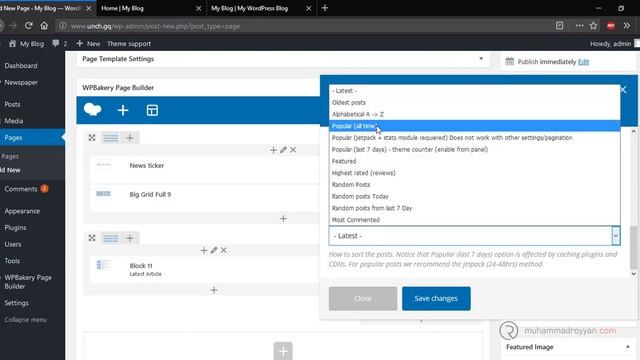Move the first row using the drag icon
Viewport: 640px width, 360px height.
92,138
